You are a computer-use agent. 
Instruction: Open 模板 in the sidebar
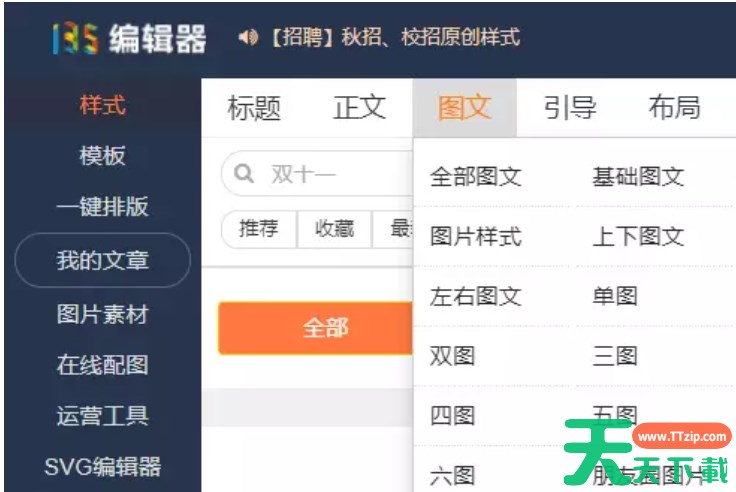click(x=102, y=155)
